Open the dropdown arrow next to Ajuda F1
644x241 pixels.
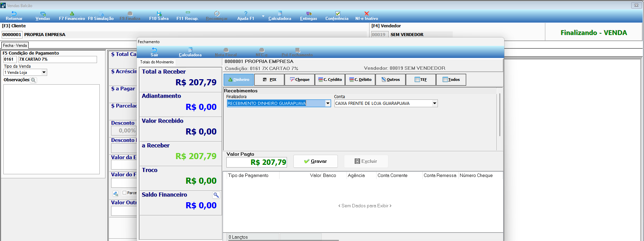[263, 16]
